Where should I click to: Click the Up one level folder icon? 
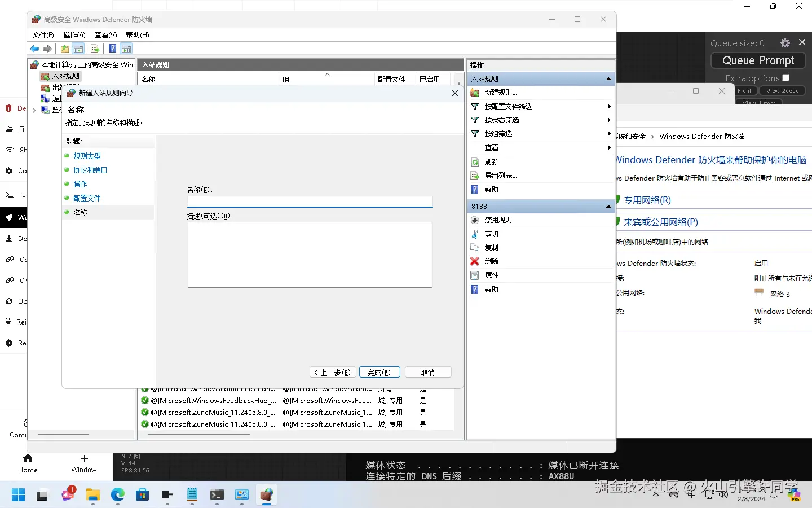click(65, 49)
